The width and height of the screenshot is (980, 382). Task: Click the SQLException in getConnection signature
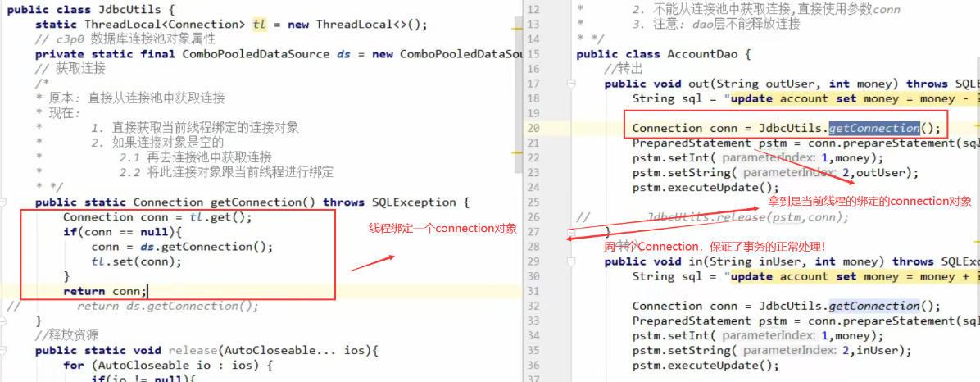pyautogui.click(x=414, y=202)
